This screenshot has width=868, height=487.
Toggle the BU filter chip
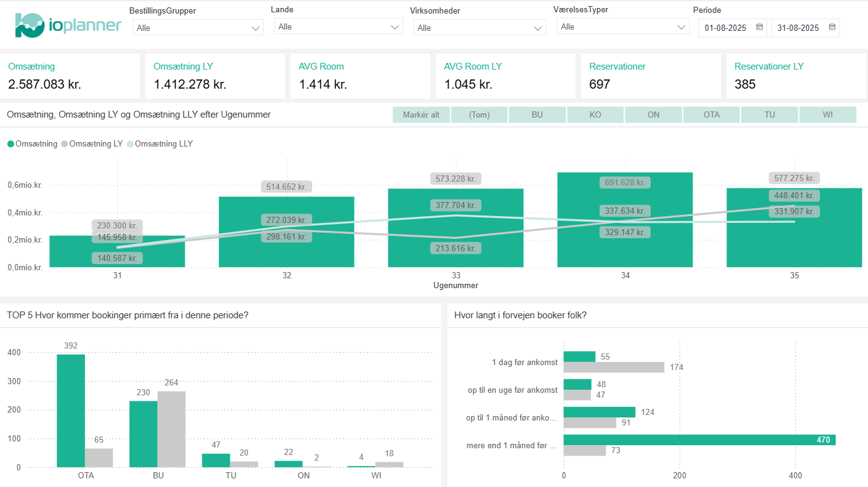[x=537, y=115]
